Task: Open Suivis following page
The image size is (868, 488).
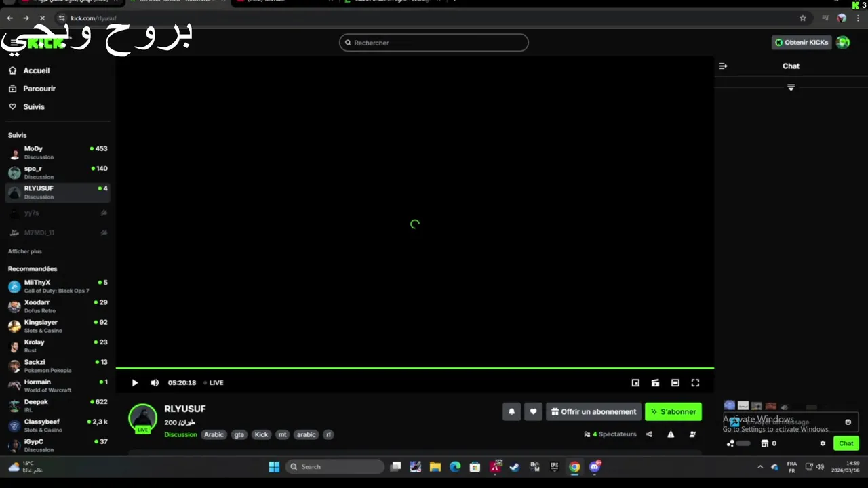Action: pyautogui.click(x=26, y=107)
